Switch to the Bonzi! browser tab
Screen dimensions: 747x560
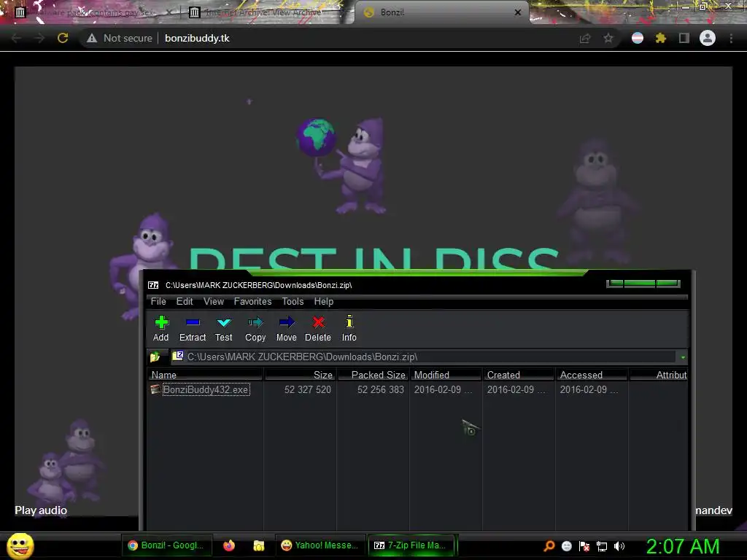(x=441, y=12)
